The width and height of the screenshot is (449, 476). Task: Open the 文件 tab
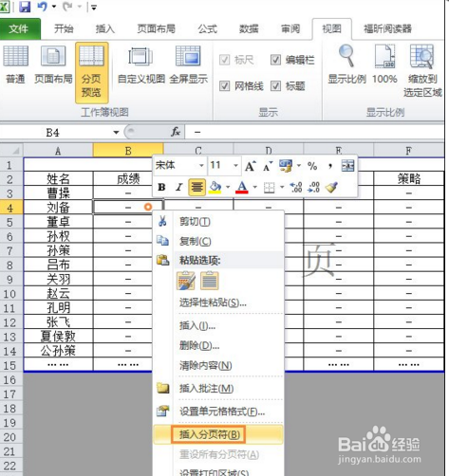point(18,29)
